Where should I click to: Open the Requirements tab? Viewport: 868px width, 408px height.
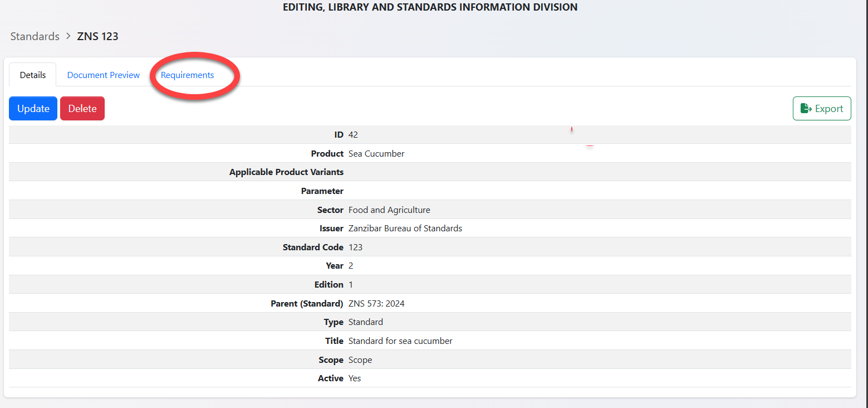[187, 75]
